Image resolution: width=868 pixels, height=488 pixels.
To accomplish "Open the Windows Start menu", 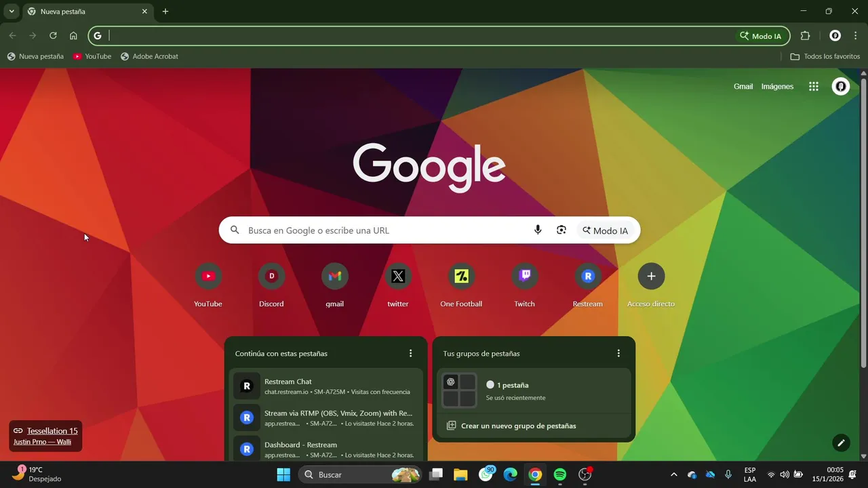I will 283,474.
